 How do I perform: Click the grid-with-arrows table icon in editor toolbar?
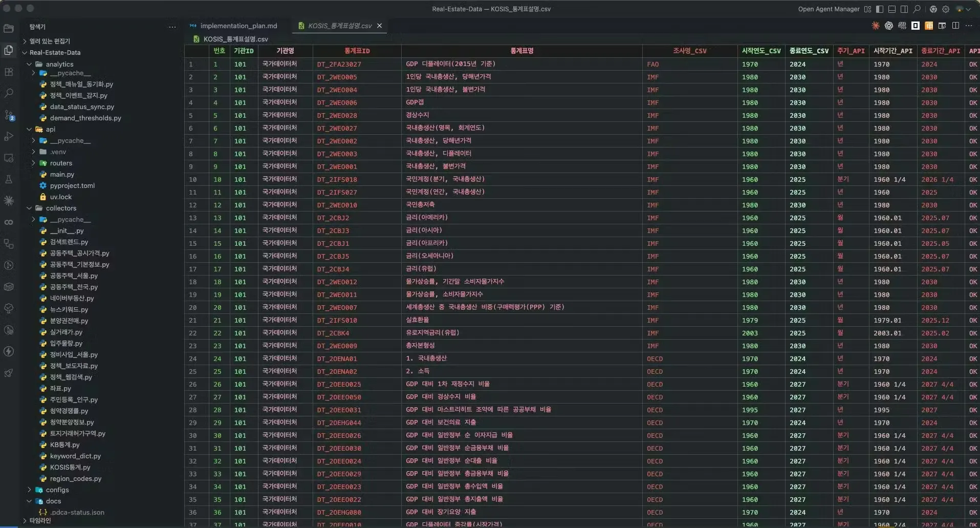click(902, 26)
